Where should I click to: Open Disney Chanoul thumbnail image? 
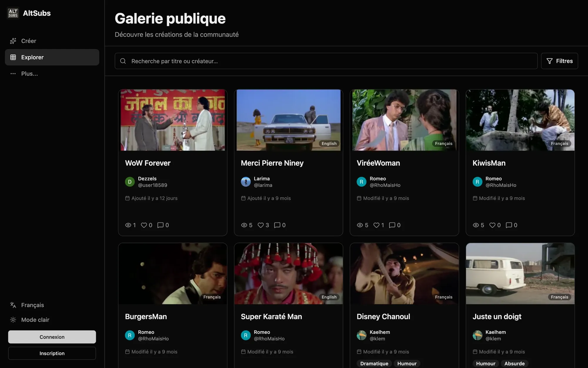tap(404, 273)
